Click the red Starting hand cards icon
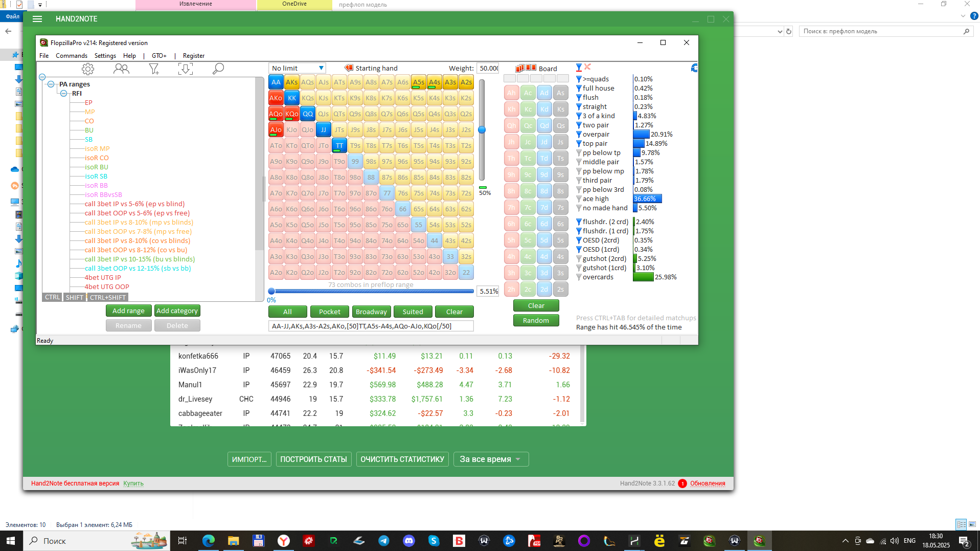Screen dimensions: 980x551 (x=349, y=68)
